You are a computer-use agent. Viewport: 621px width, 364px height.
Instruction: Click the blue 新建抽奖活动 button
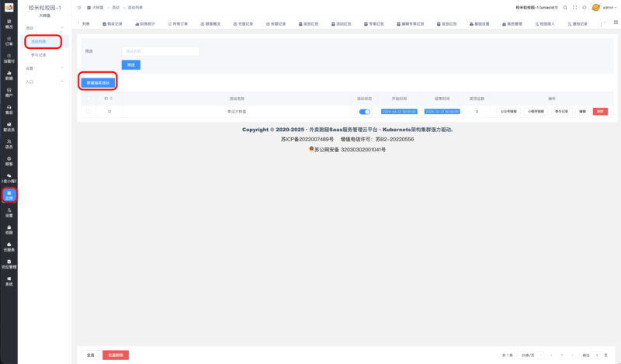pos(99,81)
